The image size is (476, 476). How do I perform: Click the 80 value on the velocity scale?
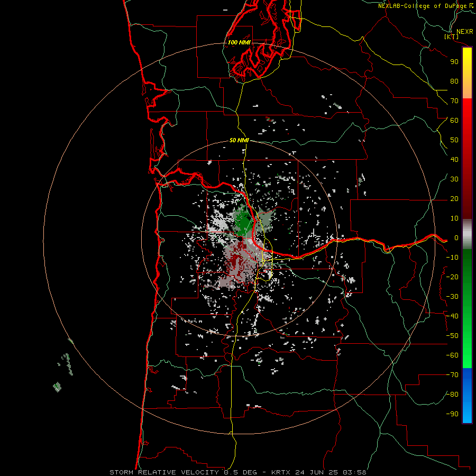tap(454, 81)
